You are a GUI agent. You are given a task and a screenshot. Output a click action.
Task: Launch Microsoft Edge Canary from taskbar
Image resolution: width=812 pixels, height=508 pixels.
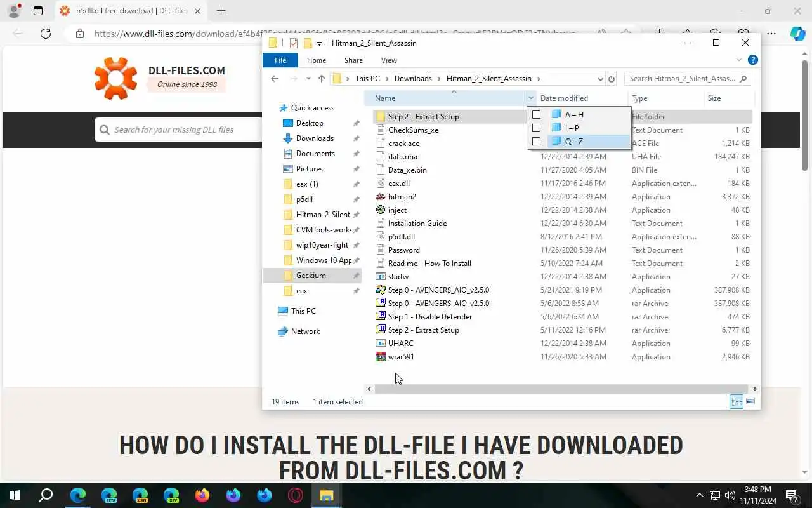click(x=140, y=495)
